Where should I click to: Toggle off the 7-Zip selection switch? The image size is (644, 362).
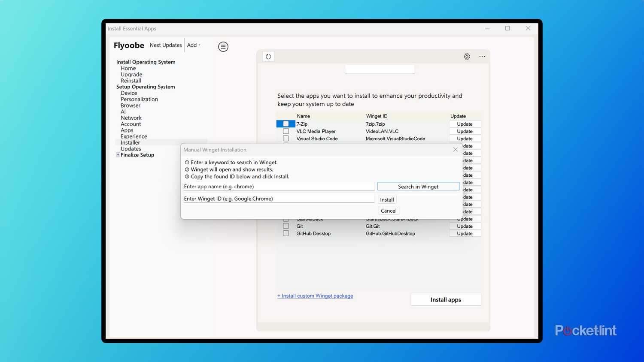click(x=286, y=124)
